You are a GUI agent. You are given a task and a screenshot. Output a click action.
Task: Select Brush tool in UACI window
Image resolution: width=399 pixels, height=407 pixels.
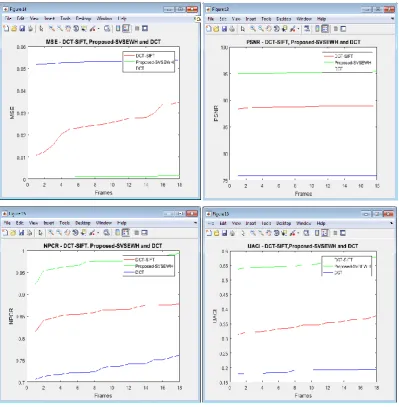click(x=293, y=233)
